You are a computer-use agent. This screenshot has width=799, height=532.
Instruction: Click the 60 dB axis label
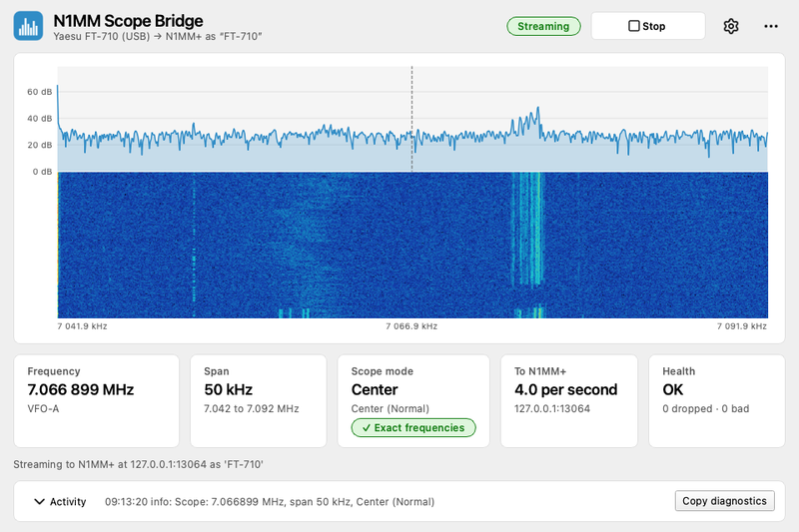click(40, 92)
